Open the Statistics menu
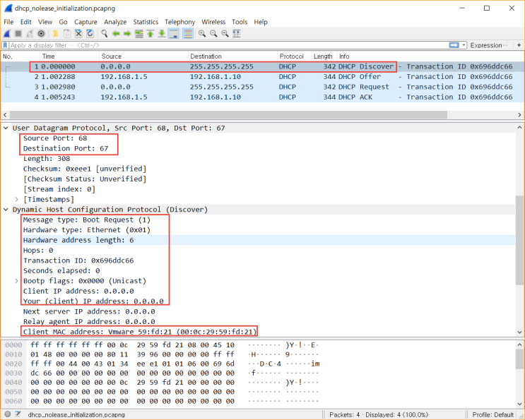Viewport: 525px width, 420px height. (x=146, y=22)
